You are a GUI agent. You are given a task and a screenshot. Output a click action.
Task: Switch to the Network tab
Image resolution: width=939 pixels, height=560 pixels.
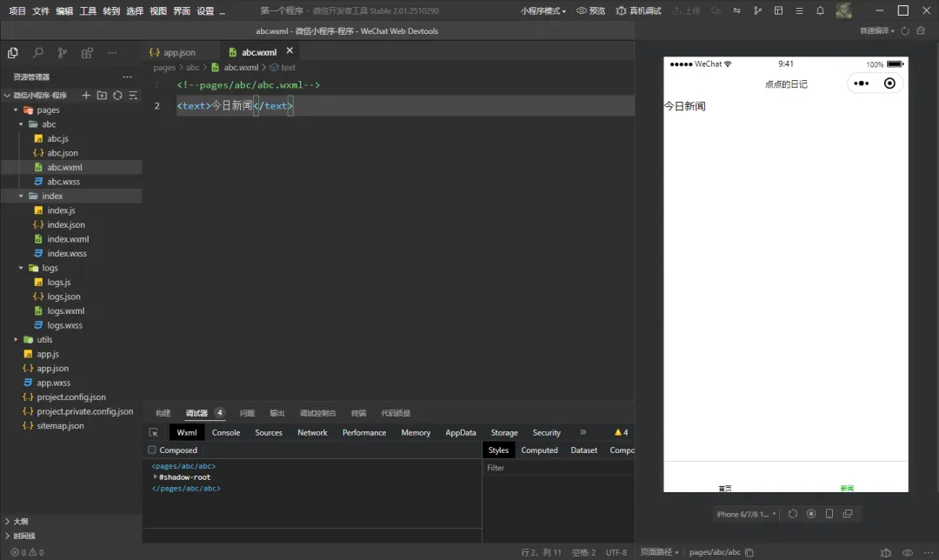312,432
